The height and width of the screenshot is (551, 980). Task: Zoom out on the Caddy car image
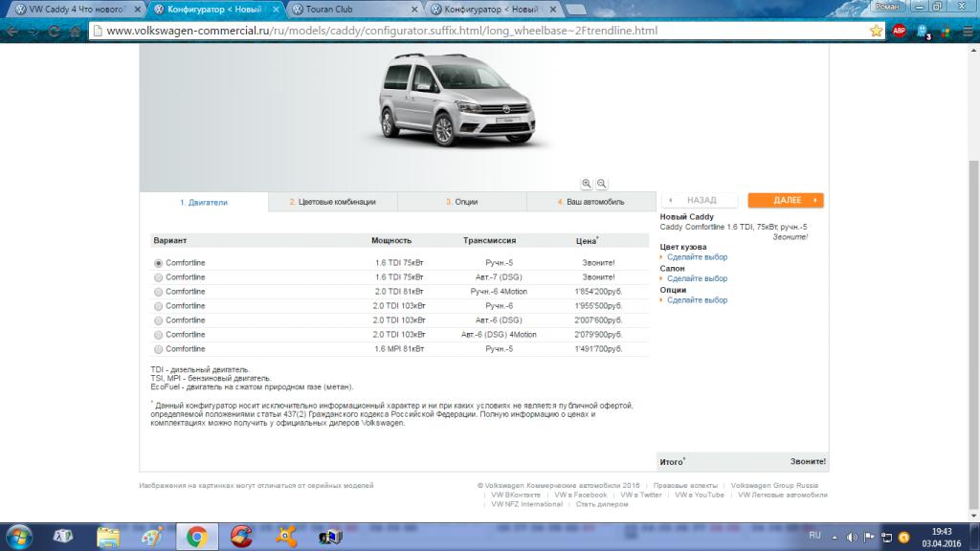[601, 183]
